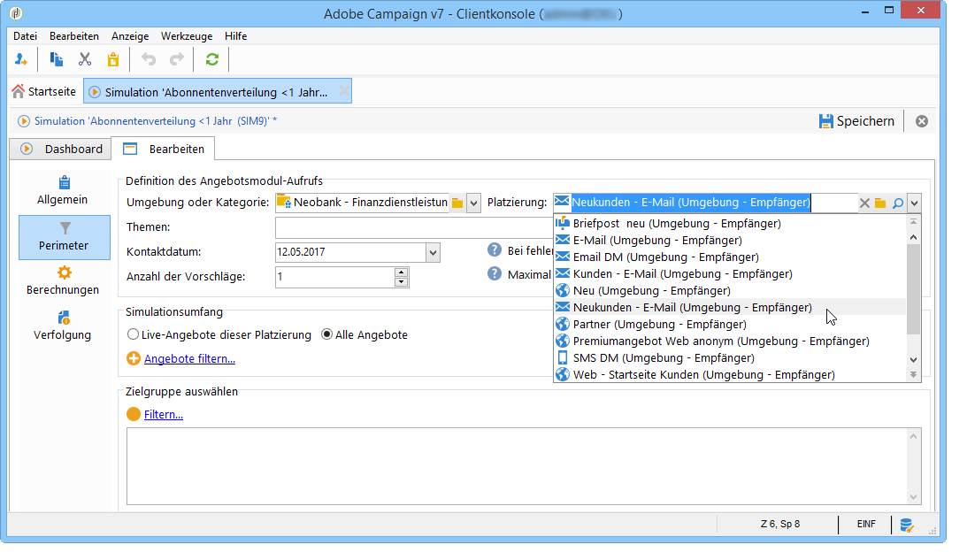Choose Neu (Umgebung - Empfänger) option
This screenshot has width=967, height=560.
730,290
